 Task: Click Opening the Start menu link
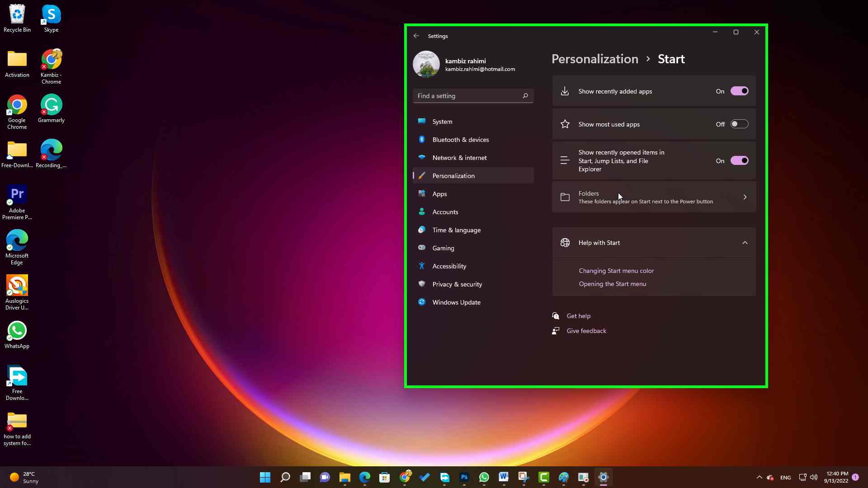click(612, 284)
